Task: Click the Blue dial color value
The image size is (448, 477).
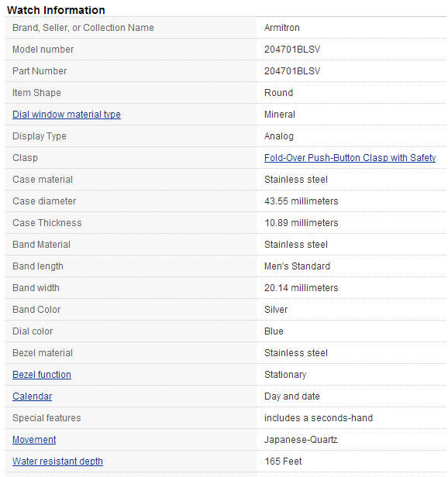Action: [x=274, y=331]
